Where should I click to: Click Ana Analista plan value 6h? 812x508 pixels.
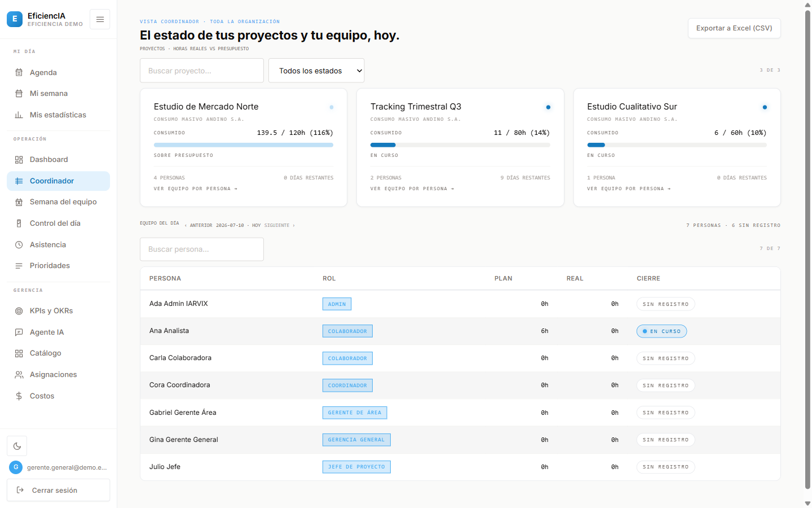coord(545,331)
